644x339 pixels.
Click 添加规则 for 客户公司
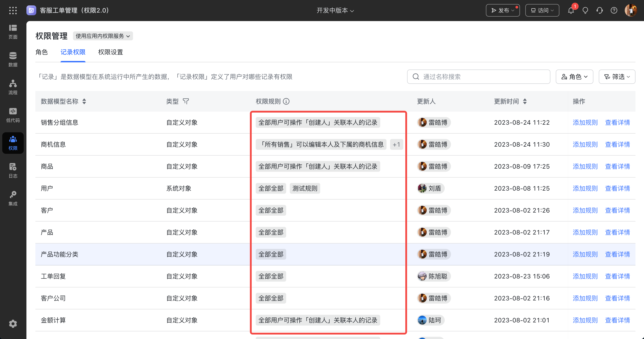tap(585, 298)
